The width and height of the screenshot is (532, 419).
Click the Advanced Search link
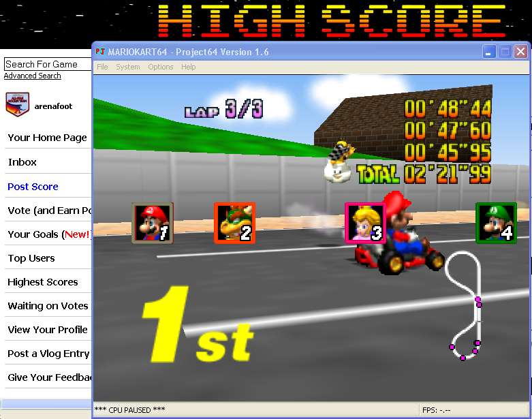pos(33,76)
